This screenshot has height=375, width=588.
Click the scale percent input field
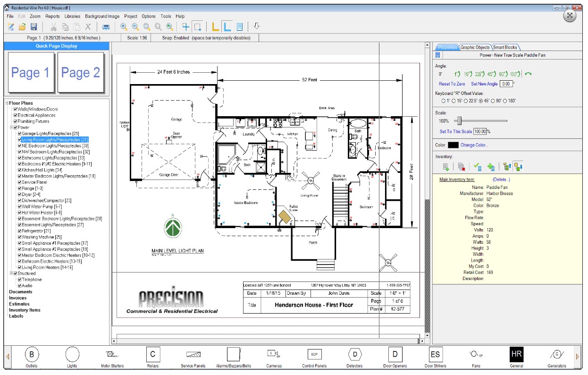480,131
